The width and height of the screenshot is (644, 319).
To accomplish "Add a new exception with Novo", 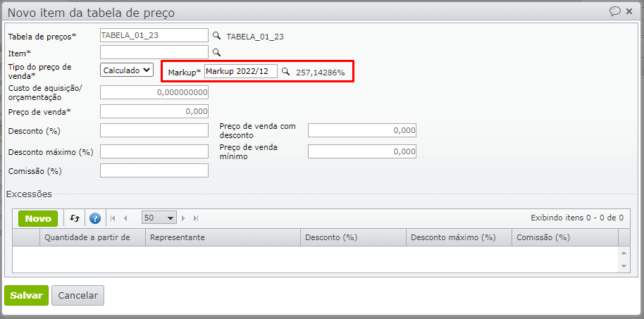I will (x=38, y=218).
